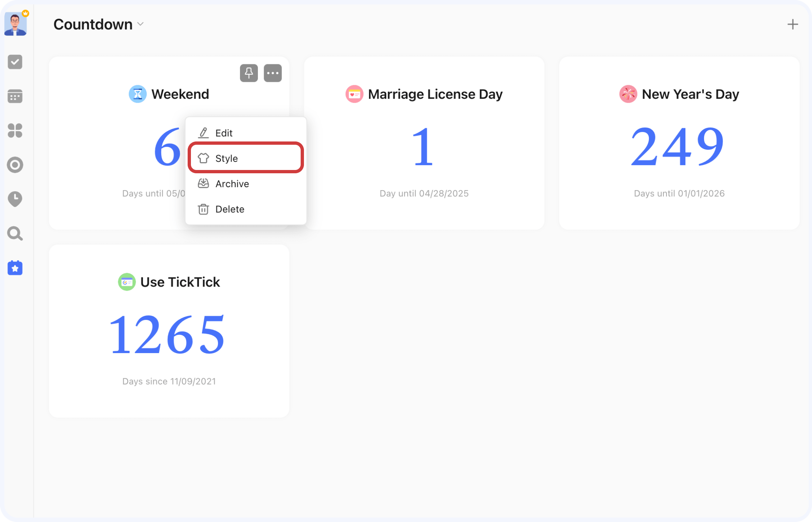Open the Marriage License Day card
The height and width of the screenshot is (522, 812).
pos(424,146)
